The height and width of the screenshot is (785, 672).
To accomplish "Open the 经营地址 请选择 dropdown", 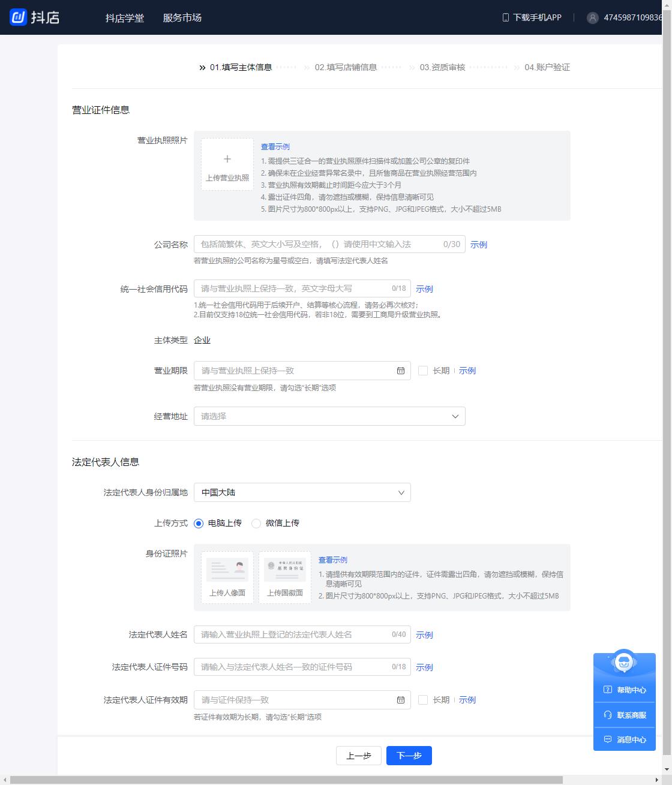I will pos(329,416).
